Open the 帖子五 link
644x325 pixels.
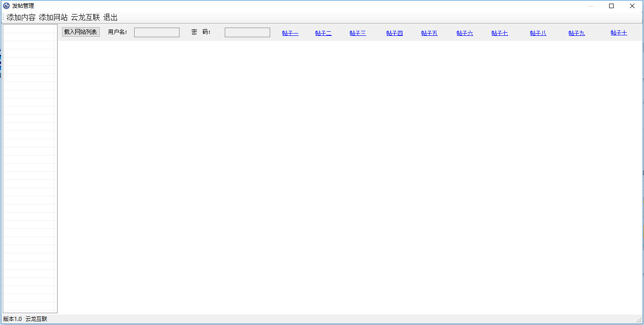pos(429,33)
